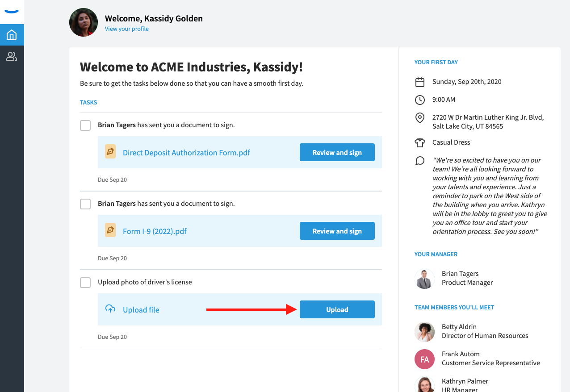Open the View your profile link
Screen dimensions: 570x392
click(x=127, y=29)
